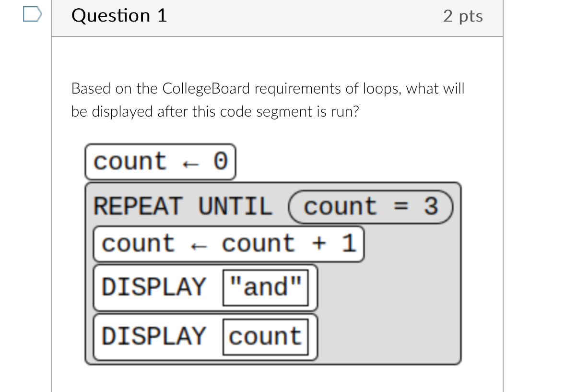Expand the REPEAT UNTIL condition bubble
This screenshot has width=577, height=392.
coord(371,206)
